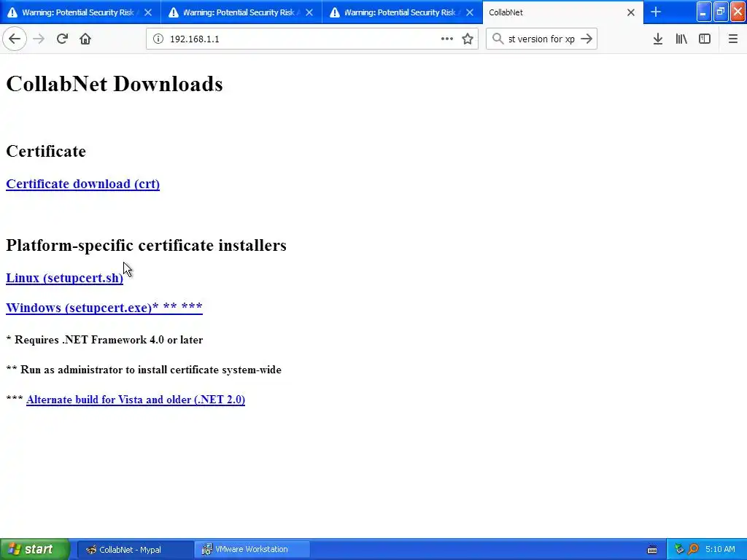This screenshot has width=747, height=560.
Task: Select CollabNet - Mypal taskbar button
Action: [x=135, y=550]
